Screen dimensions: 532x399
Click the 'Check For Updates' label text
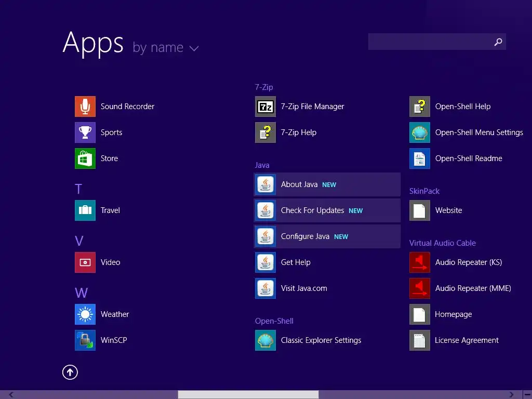click(x=312, y=210)
